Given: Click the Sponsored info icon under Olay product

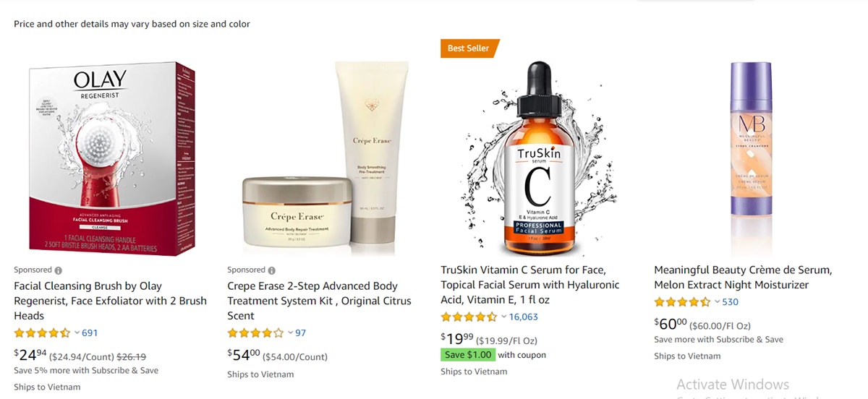Looking at the screenshot, I should pyautogui.click(x=59, y=270).
